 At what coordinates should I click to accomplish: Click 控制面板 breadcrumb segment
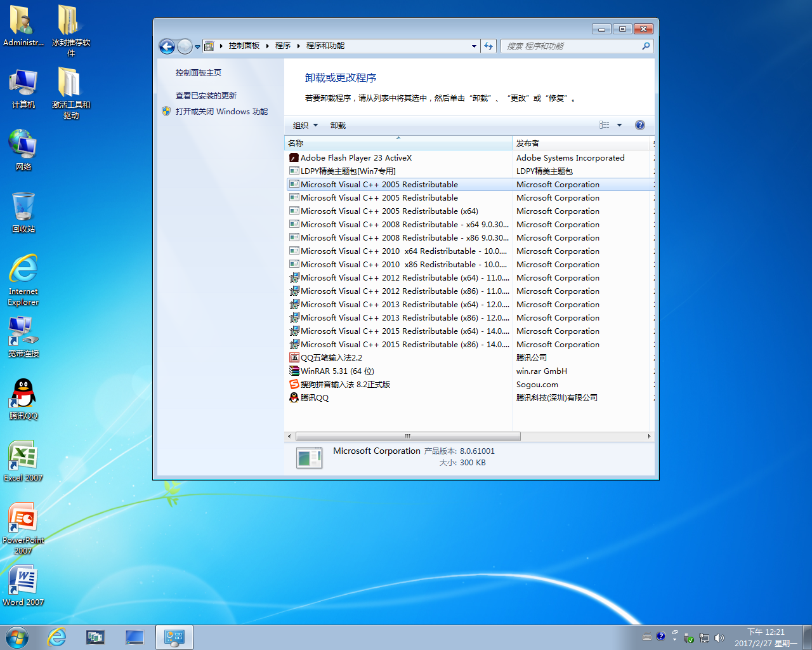click(x=244, y=46)
